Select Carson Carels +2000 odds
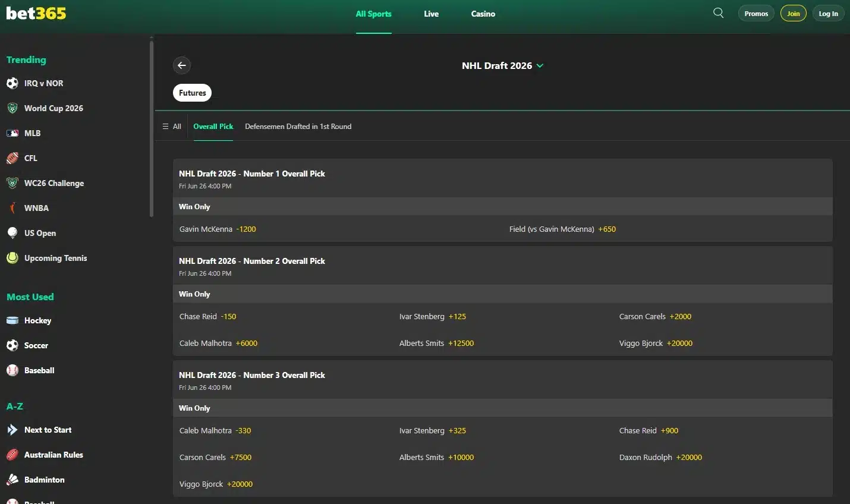Image resolution: width=850 pixels, height=504 pixels. coord(655,316)
